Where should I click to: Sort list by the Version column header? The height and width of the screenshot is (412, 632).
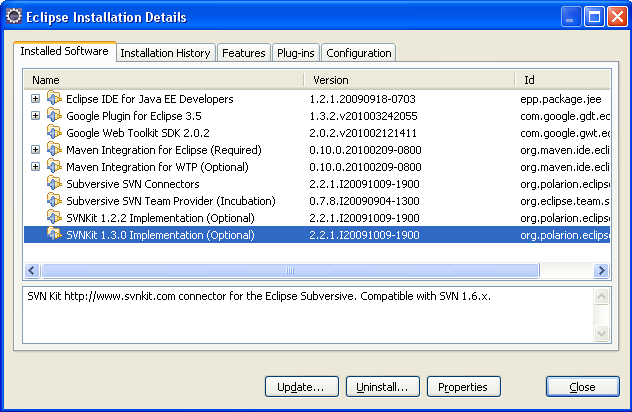(x=409, y=80)
